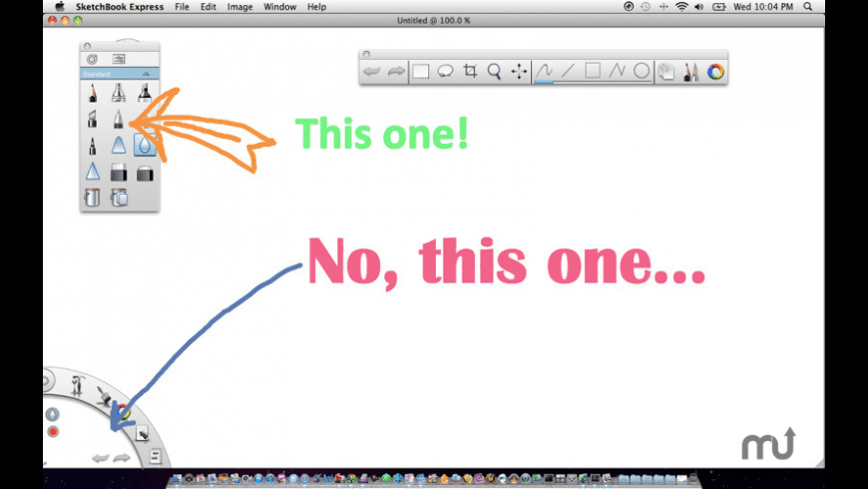Click Redo arrow in top toolbar
The image size is (868, 489).
point(396,72)
